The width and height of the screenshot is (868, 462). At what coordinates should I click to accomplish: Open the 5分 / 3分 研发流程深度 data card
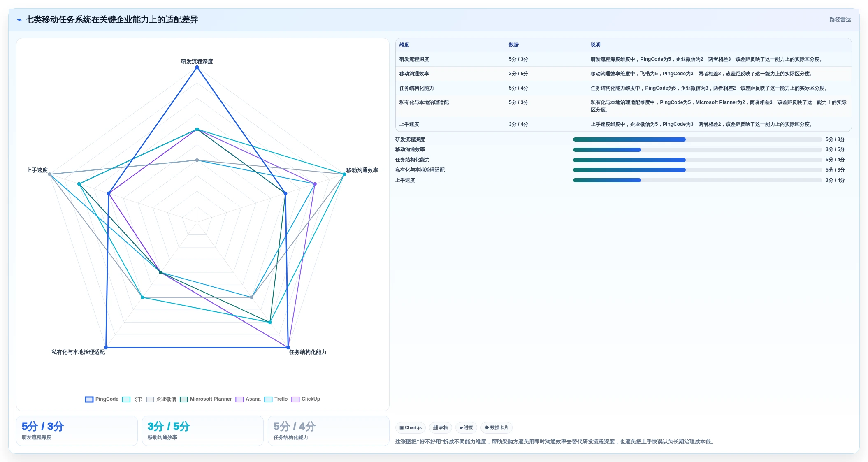[x=77, y=431]
